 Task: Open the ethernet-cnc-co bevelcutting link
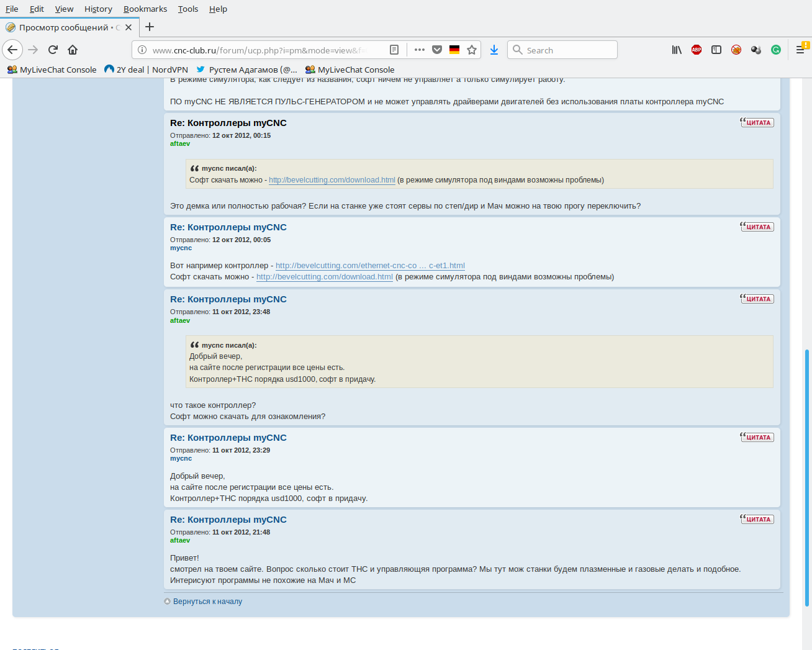tap(370, 266)
